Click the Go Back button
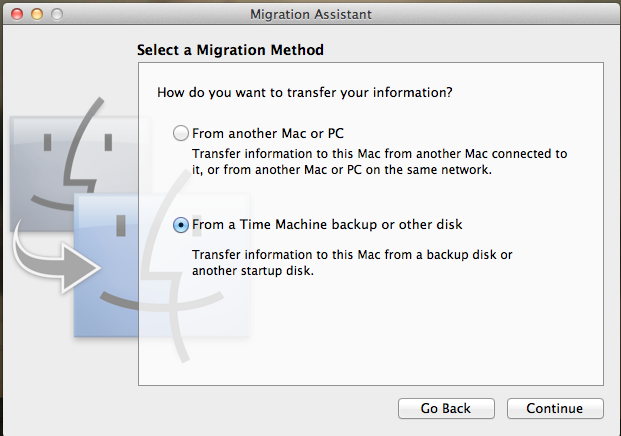621x436 pixels. (x=446, y=408)
